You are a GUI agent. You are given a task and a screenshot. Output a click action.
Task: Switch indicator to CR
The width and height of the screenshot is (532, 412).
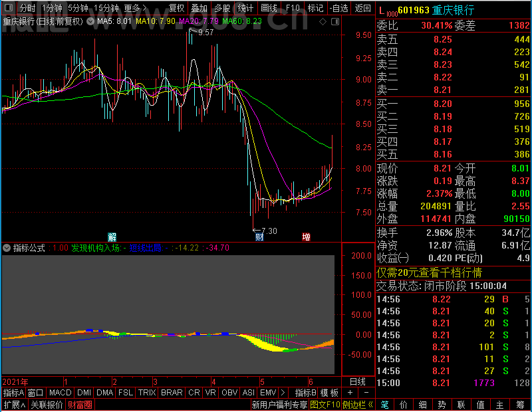194,393
